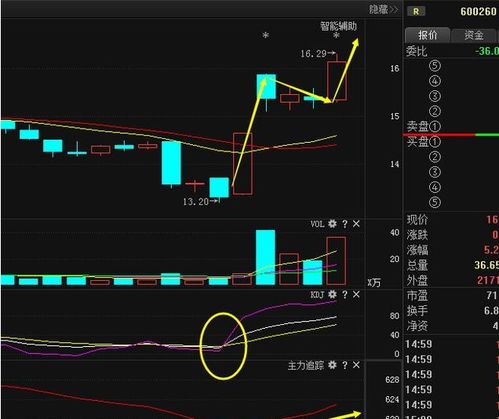Select stock code 600260
Viewport: 499px width, 419px height.
pyautogui.click(x=478, y=12)
